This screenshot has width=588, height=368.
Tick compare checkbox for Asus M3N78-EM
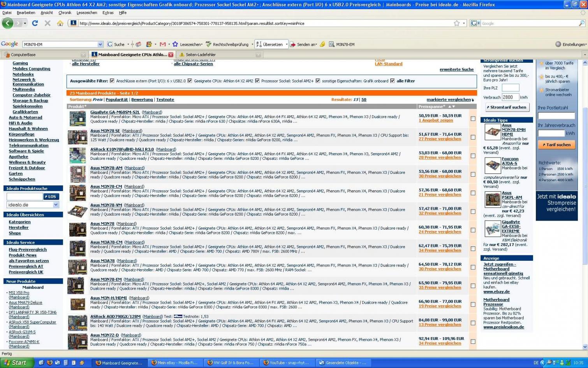point(473,286)
